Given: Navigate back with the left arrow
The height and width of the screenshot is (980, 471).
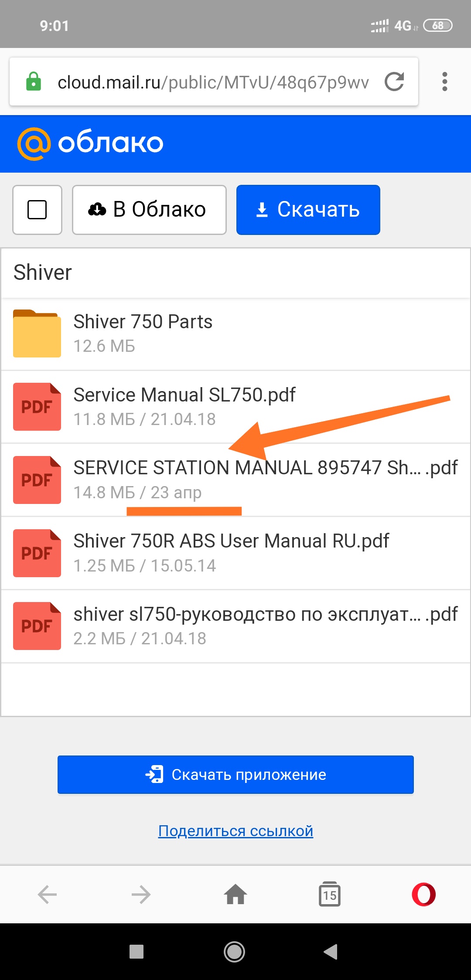Looking at the screenshot, I should click(47, 895).
